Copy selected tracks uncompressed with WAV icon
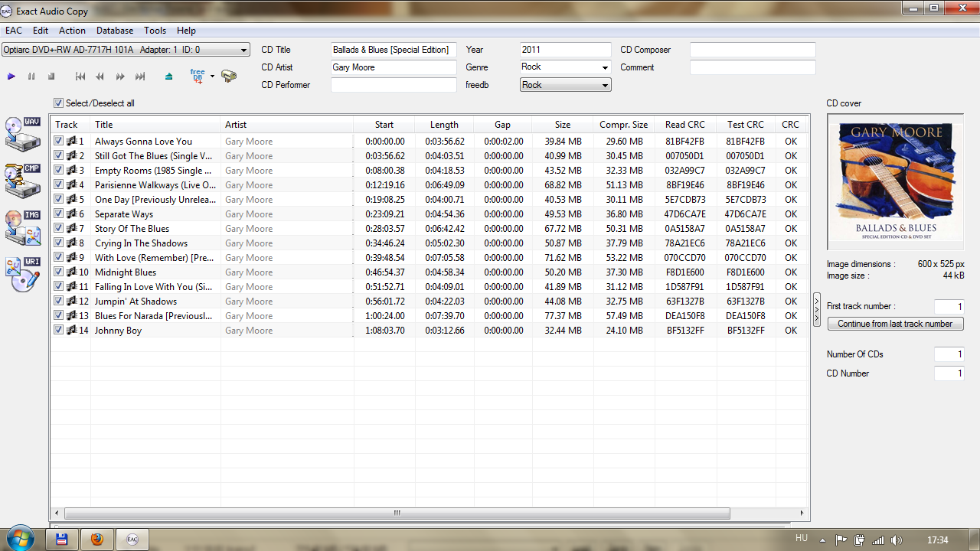The width and height of the screenshot is (980, 551). click(x=23, y=134)
